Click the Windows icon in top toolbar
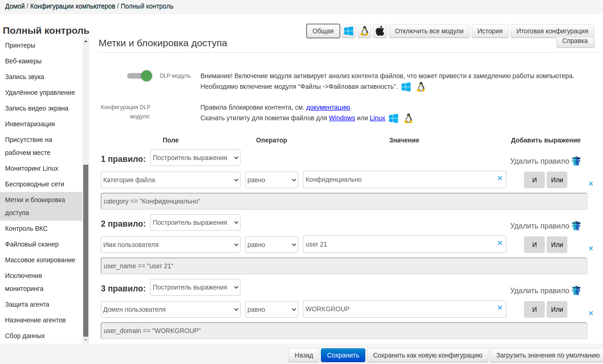This screenshot has width=603, height=364. point(349,31)
